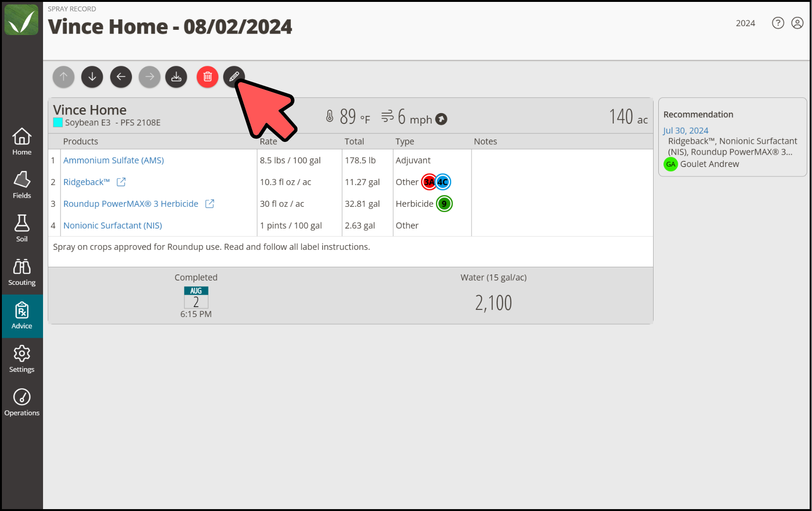Open the Jul 30, 2024 recommendation link
812x511 pixels.
click(686, 131)
